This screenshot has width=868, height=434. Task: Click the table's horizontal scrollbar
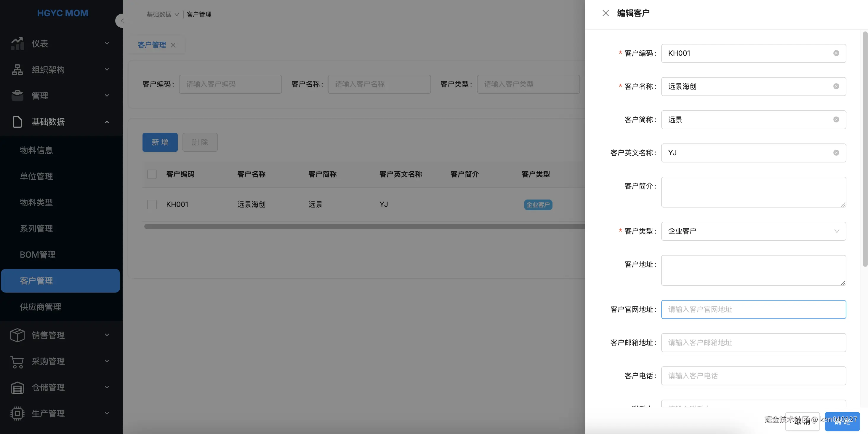[x=364, y=226]
